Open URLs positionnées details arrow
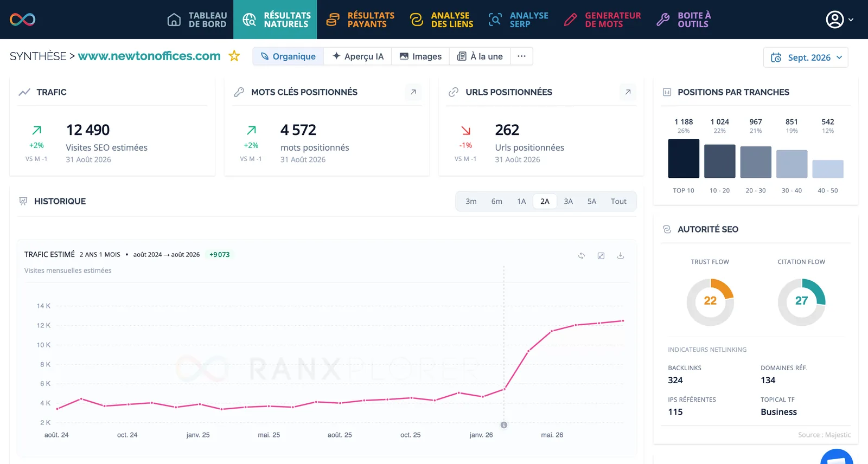 (628, 92)
